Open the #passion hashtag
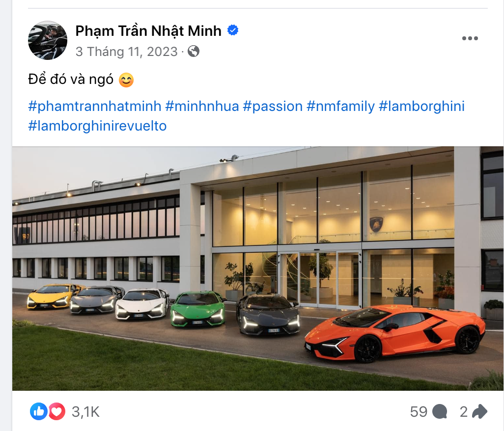The height and width of the screenshot is (431, 504). [x=273, y=106]
